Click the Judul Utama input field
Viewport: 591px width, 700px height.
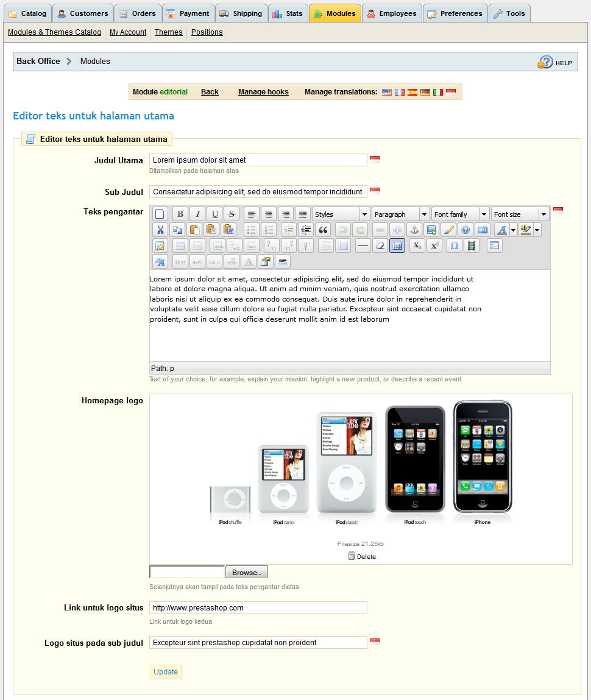tap(258, 160)
